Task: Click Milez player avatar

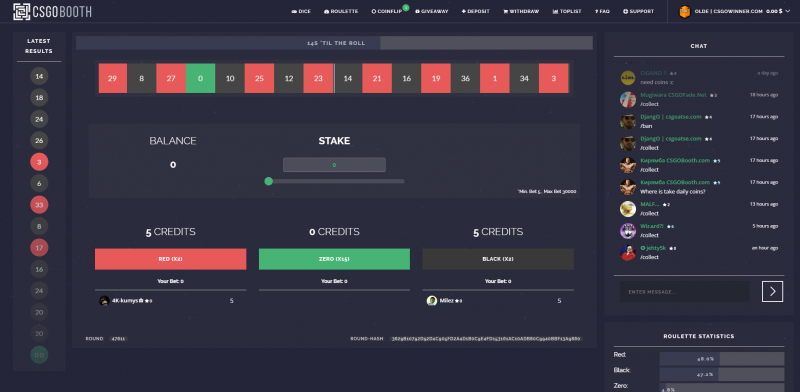Action: coord(432,301)
